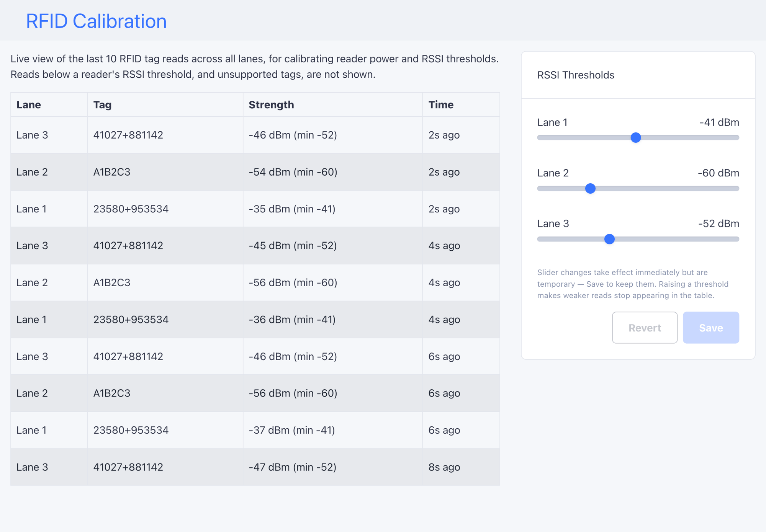
Task: Click Lane 1 cell in the 6s ago row
Action: [x=49, y=430]
